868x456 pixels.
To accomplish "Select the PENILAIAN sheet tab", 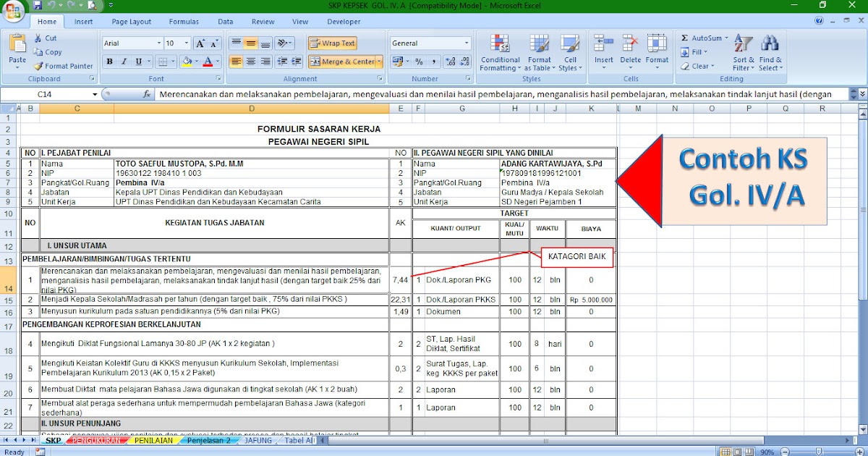I will (153, 441).
